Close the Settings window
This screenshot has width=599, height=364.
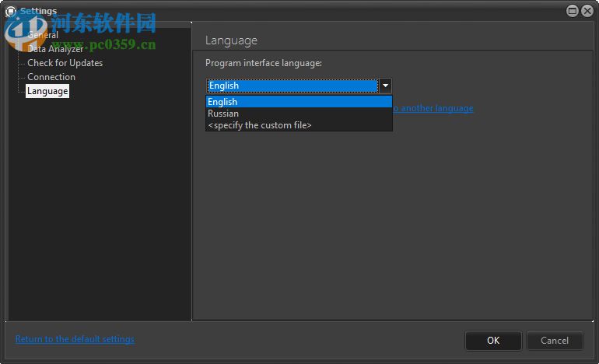click(x=587, y=11)
